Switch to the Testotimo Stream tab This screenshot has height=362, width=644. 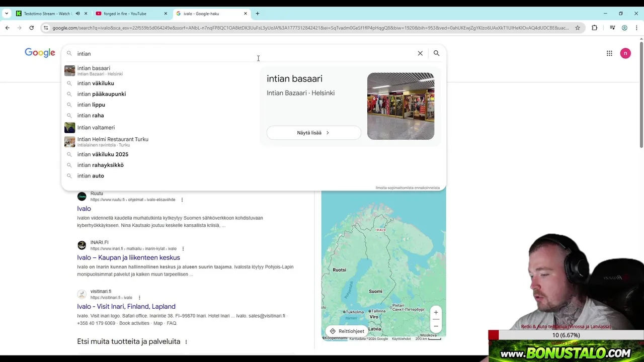(48, 14)
